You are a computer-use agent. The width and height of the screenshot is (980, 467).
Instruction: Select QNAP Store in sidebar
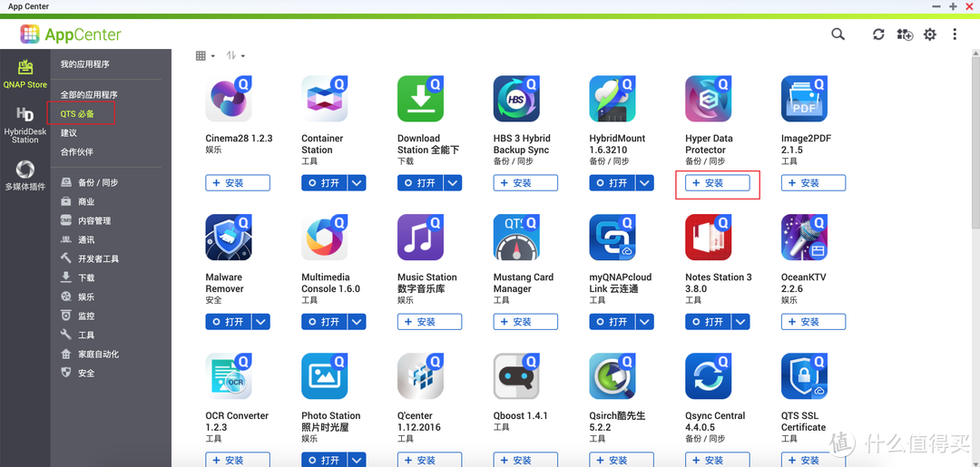click(x=25, y=73)
